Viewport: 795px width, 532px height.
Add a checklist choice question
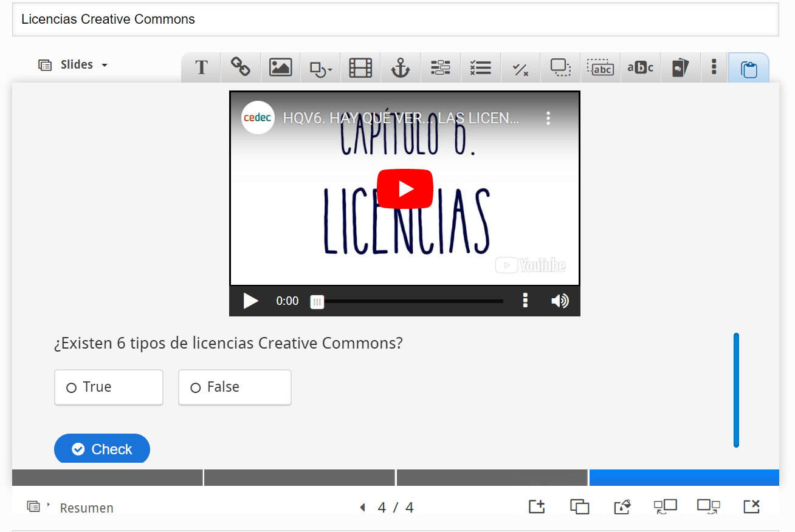pos(480,67)
